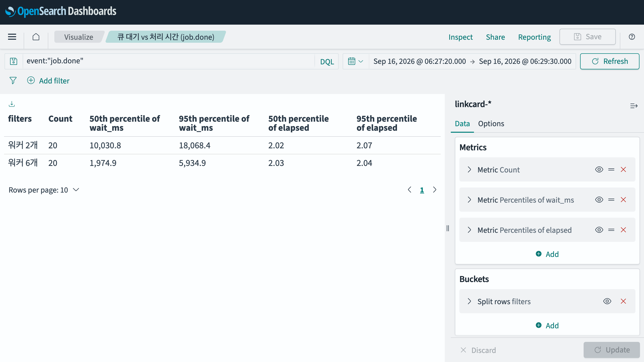Toggle visibility of Percentiles of wait_ms

[599, 200]
